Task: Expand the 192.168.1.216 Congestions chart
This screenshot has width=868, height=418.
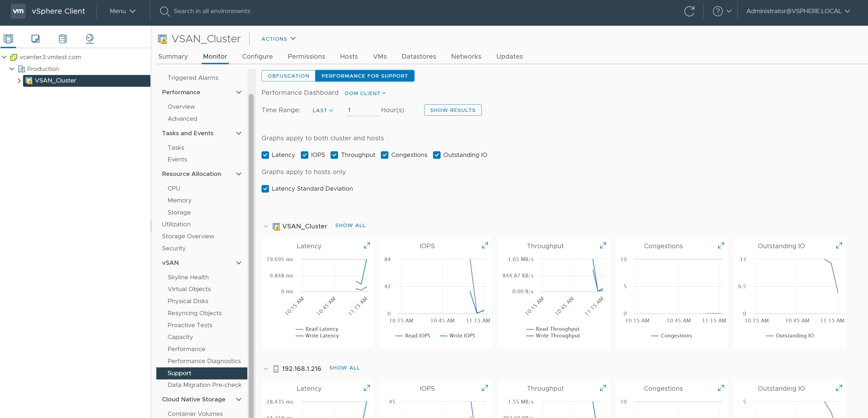Action: (721, 388)
